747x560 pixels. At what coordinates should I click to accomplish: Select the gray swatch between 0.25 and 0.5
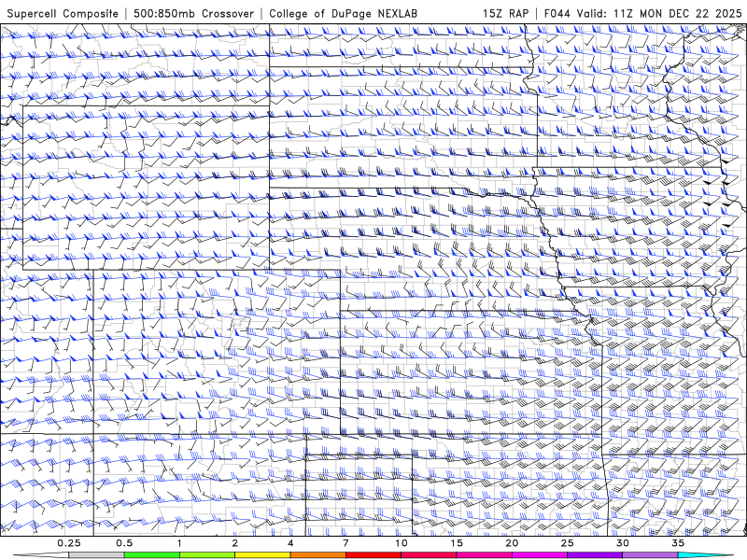[x=97, y=555]
